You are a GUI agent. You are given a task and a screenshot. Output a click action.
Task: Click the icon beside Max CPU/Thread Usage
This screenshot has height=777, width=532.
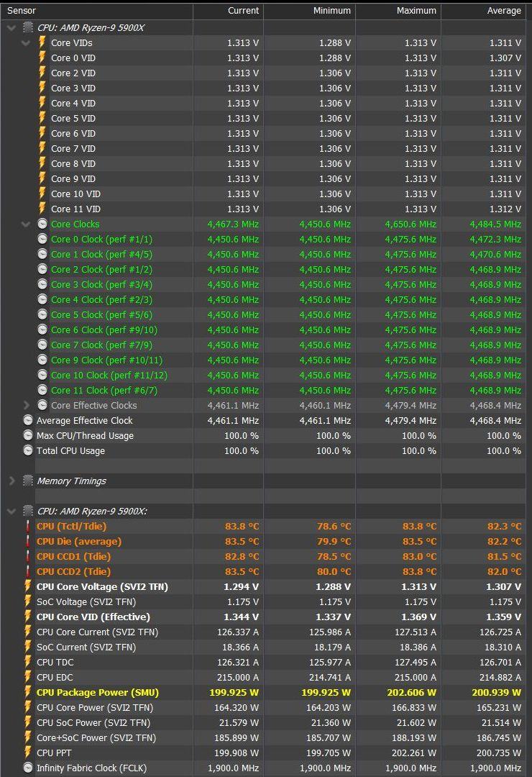(28, 435)
